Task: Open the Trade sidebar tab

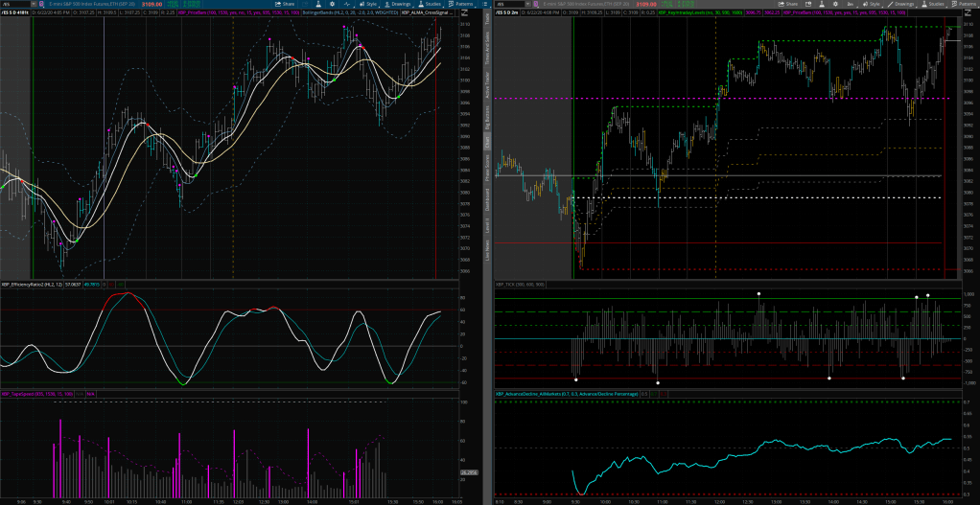Action: 486,18
